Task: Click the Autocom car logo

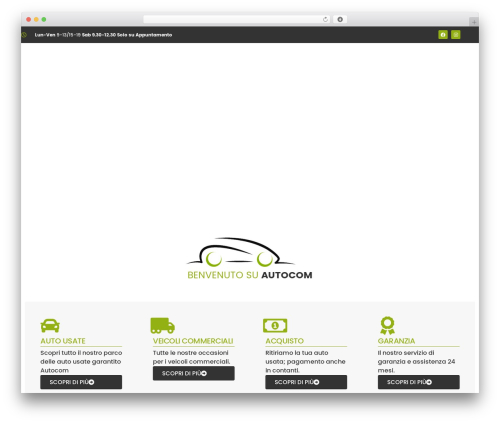Action: [x=240, y=252]
